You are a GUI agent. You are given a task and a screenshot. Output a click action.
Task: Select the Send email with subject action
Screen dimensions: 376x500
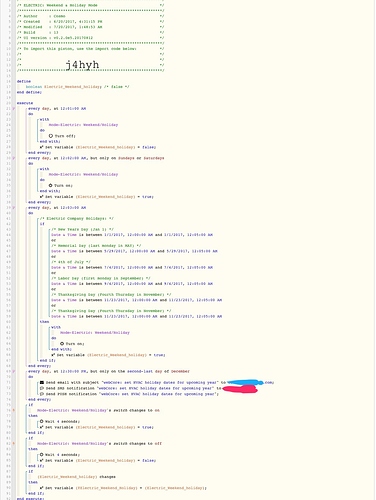tap(157, 383)
